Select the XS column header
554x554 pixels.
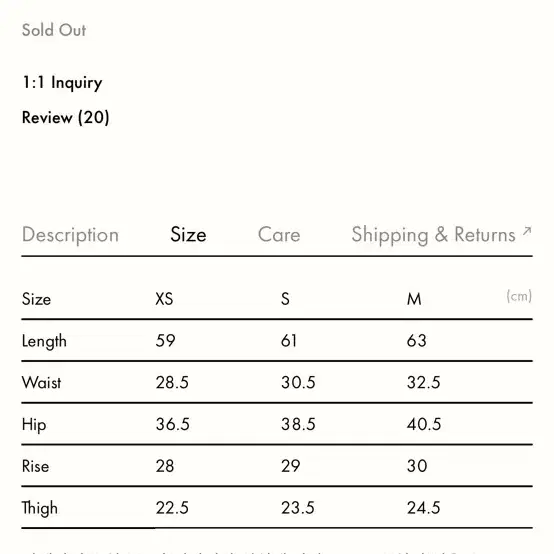click(164, 299)
